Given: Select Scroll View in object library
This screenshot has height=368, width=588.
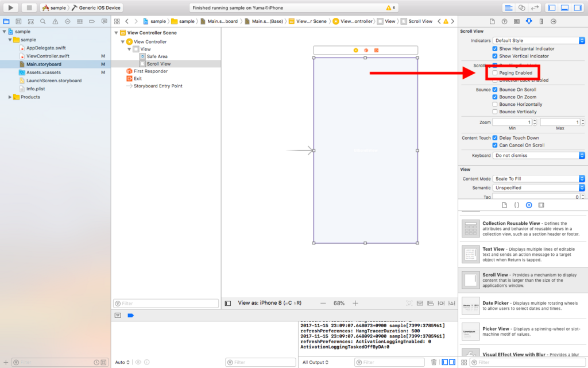Looking at the screenshot, I should pos(523,280).
